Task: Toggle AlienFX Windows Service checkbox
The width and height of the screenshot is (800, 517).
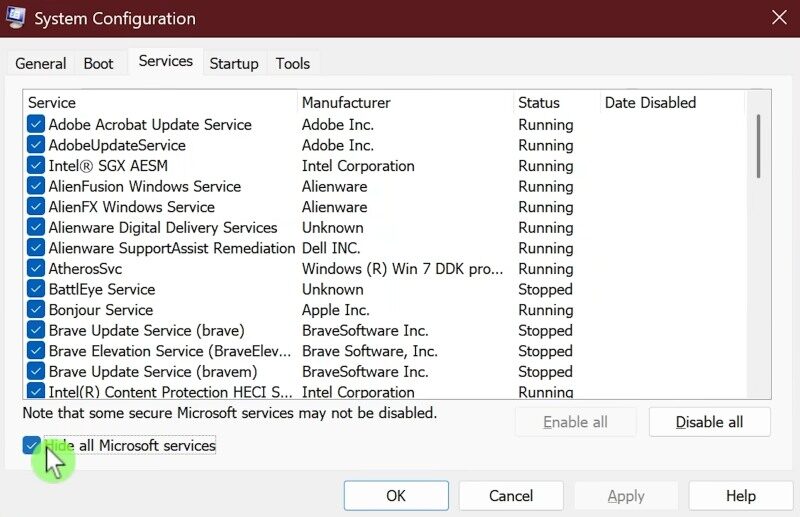Action: [x=36, y=207]
